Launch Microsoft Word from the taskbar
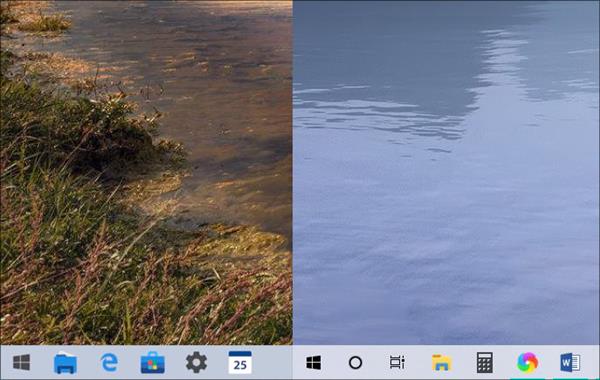The height and width of the screenshot is (380, 600). coord(570,362)
